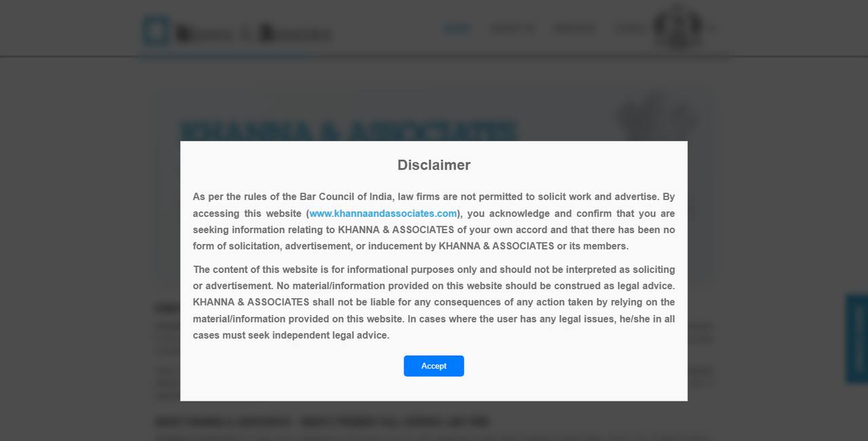Click the blurred firm name beside header logo

tap(254, 33)
